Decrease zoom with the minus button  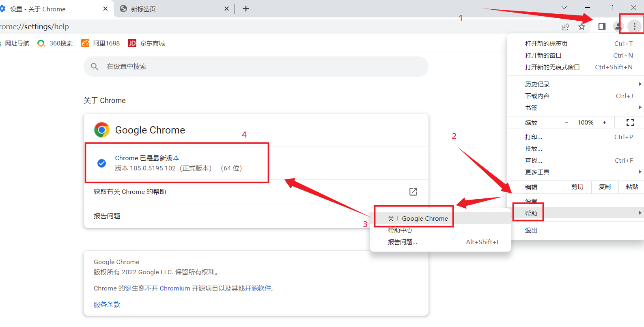[x=566, y=123]
